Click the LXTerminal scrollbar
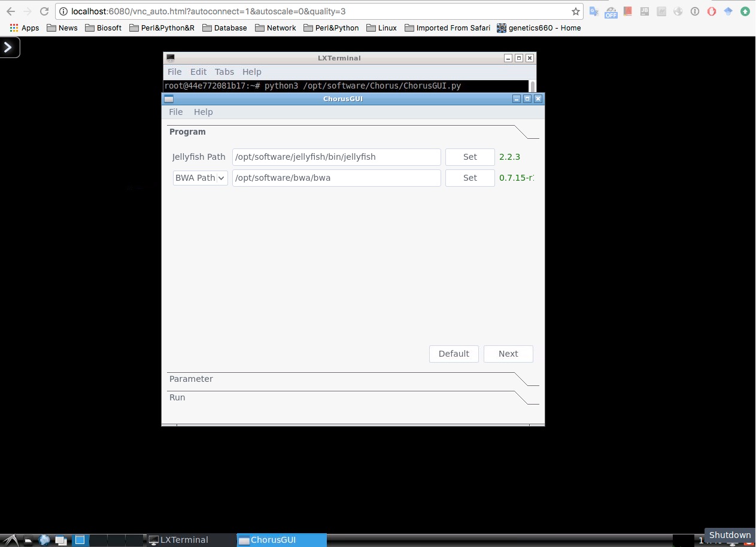The image size is (756, 547). click(x=532, y=86)
